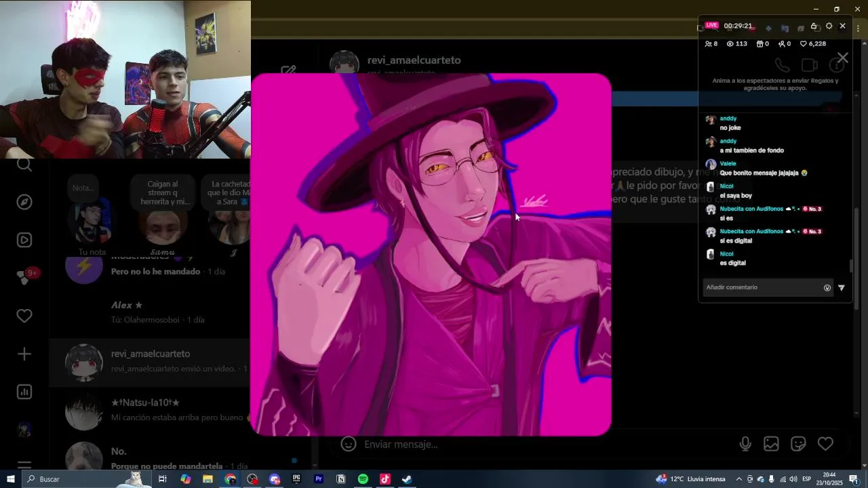Screen dimensions: 868x488
Task: Show hidden tray icons chevron
Action: (x=739, y=479)
